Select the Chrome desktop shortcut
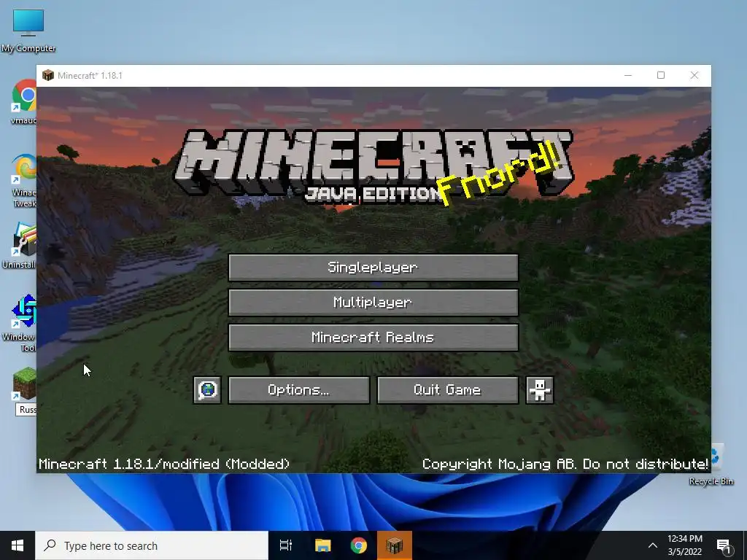 click(x=24, y=102)
